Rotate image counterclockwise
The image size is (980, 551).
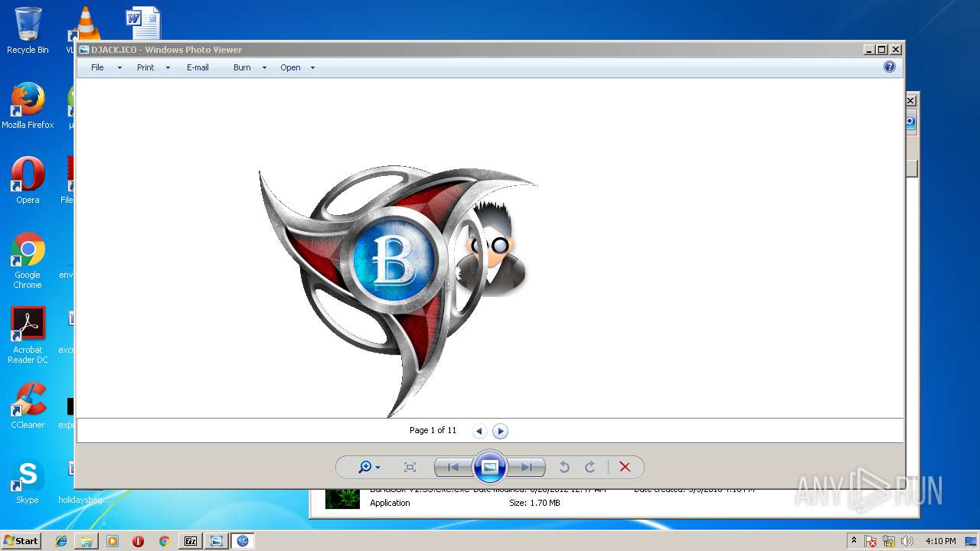[564, 467]
